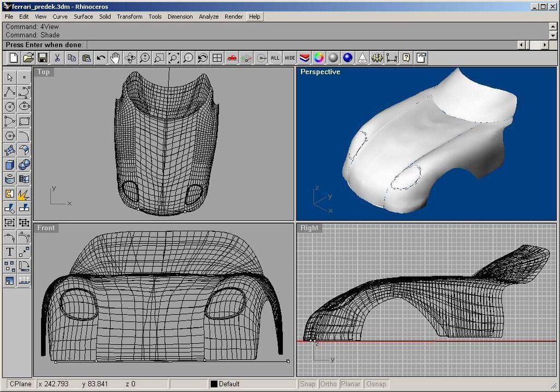Select the Polygon hexagon tool
The image size is (560, 392).
(10, 136)
